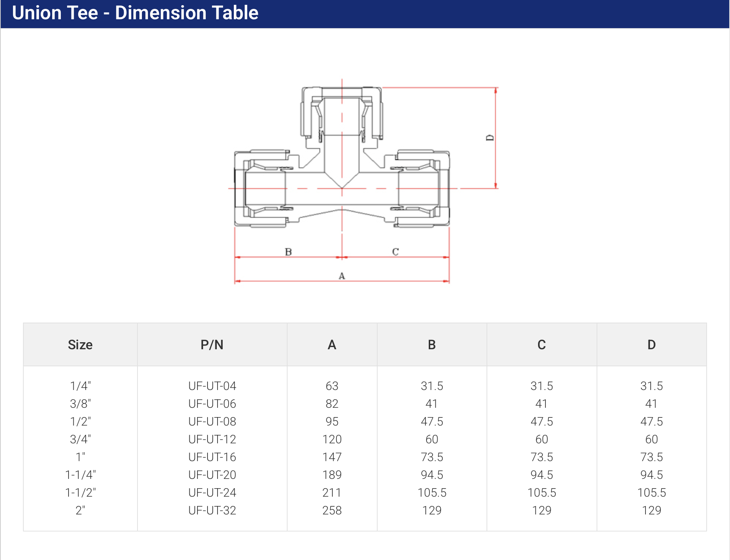This screenshot has width=730, height=560.
Task: Click the A value 95
Action: (x=332, y=421)
